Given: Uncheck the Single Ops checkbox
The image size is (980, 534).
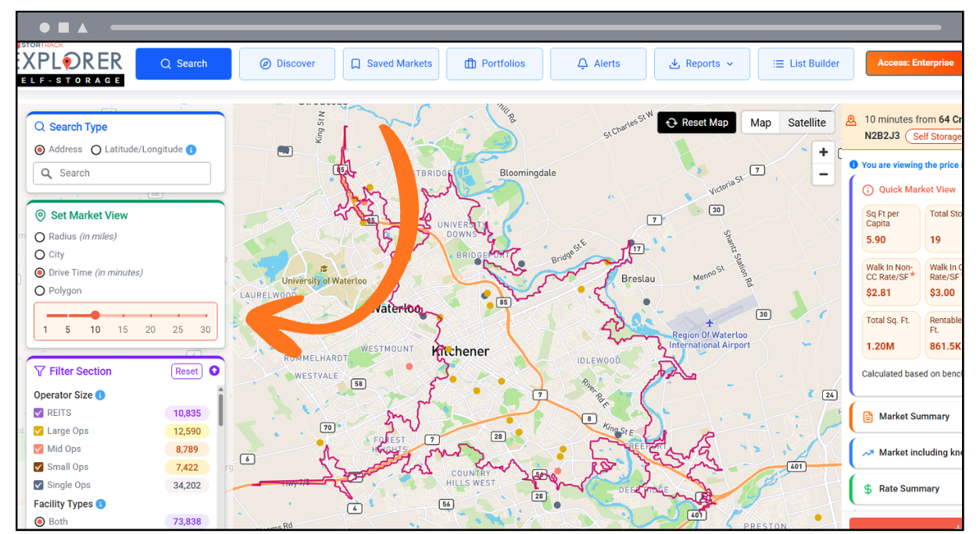Looking at the screenshot, I should [x=39, y=485].
